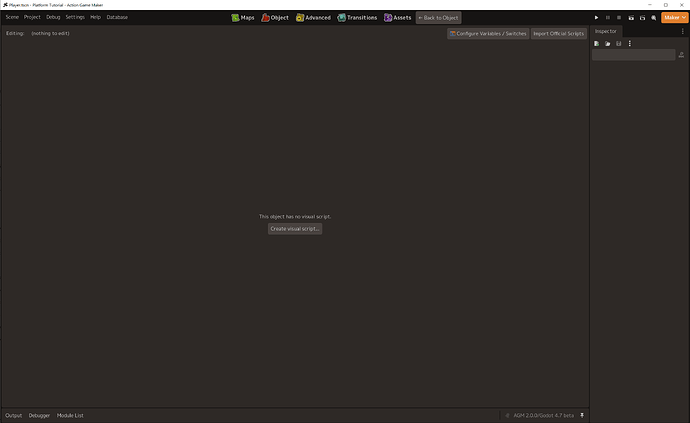
Task: Run the current scene clapperboard icon
Action: pos(631,18)
